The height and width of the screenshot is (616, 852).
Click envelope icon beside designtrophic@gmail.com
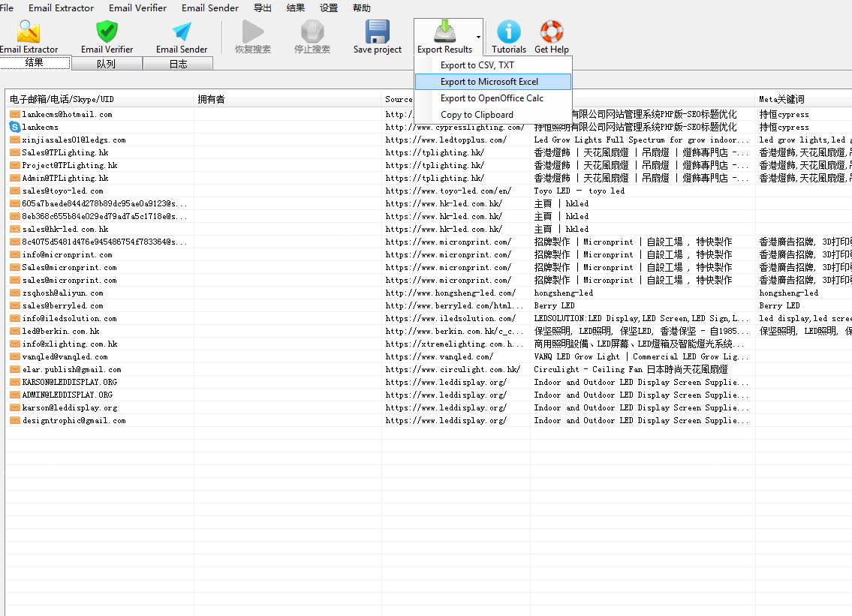point(15,420)
